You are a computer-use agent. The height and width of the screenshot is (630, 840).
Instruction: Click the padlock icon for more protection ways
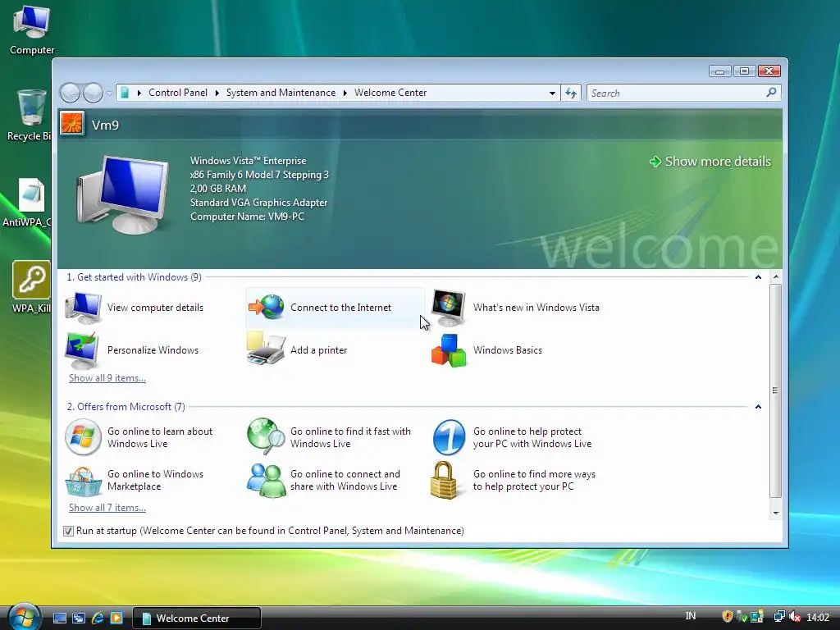coord(444,480)
